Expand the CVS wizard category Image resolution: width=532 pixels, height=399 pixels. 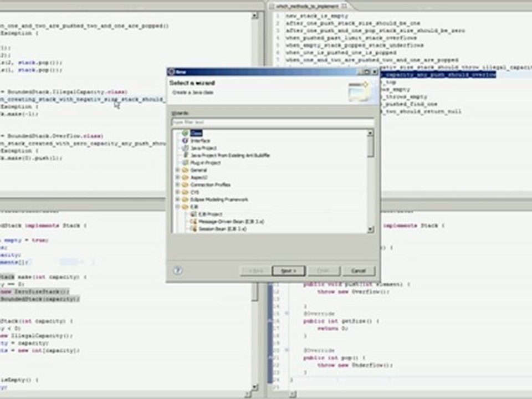click(177, 192)
